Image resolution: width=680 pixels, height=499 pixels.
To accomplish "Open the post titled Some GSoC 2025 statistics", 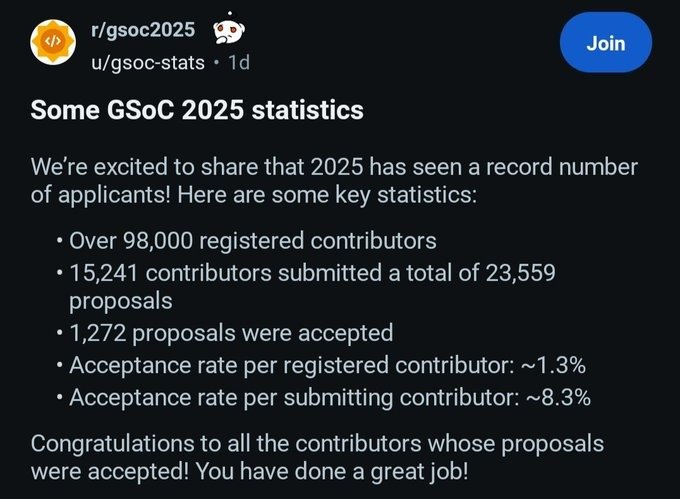I will click(x=197, y=110).
